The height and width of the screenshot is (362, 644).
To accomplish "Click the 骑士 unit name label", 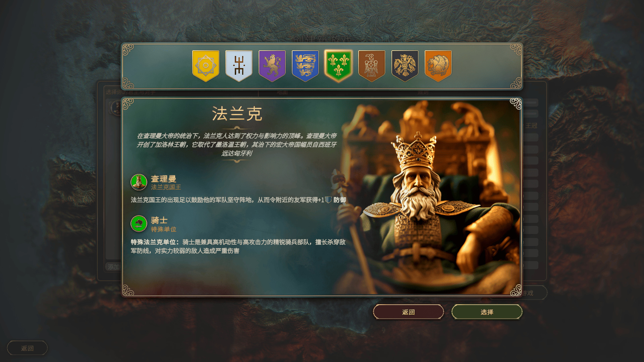I will (159, 220).
